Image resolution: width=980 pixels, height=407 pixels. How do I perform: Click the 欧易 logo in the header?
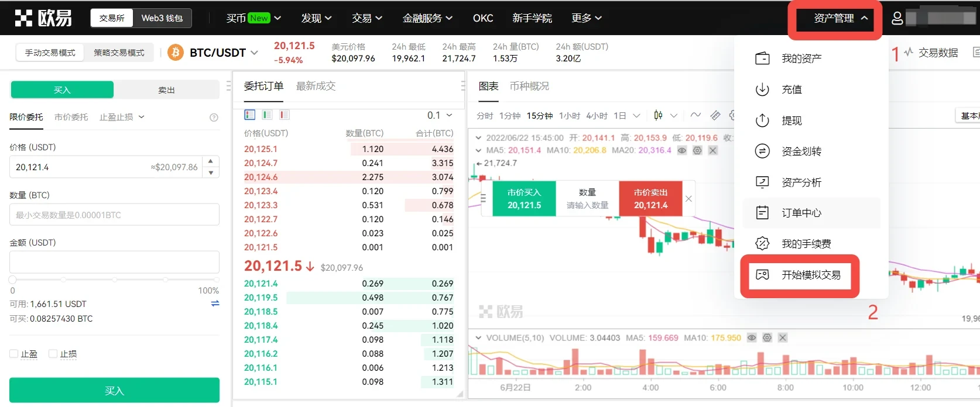point(43,18)
